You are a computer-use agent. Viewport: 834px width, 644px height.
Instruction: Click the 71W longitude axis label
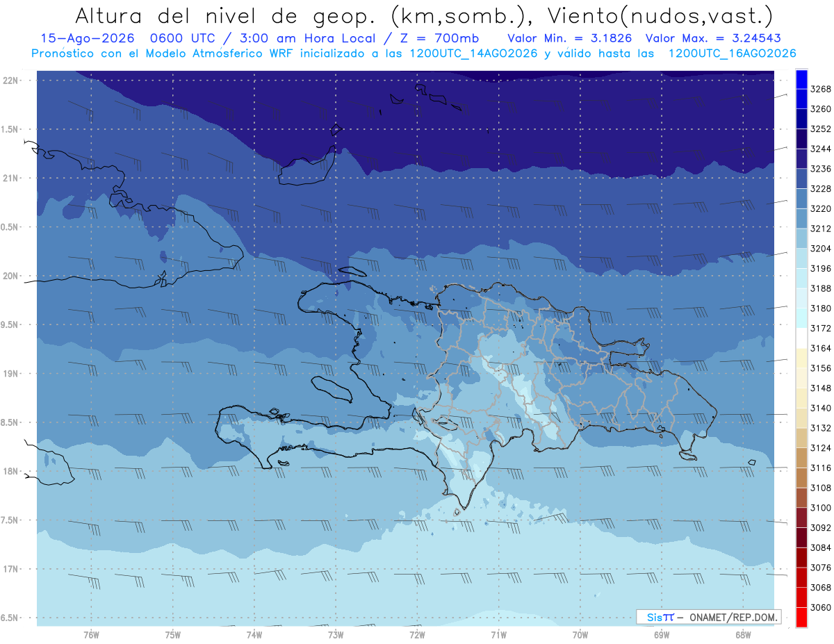point(498,635)
